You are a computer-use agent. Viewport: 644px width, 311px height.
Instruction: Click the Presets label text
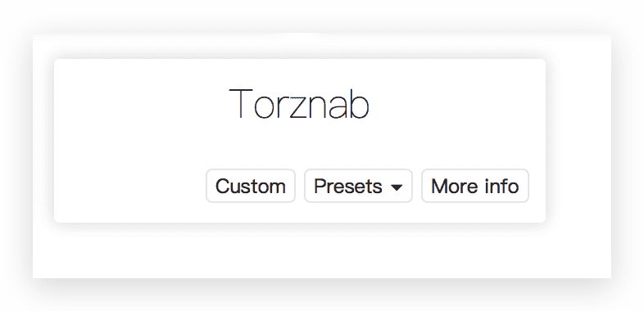point(348,187)
